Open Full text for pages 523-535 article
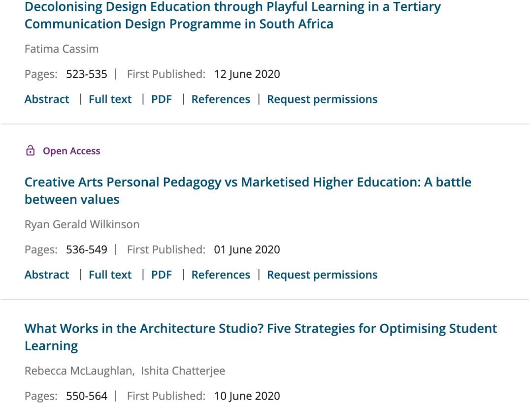The width and height of the screenshot is (532, 403). (x=110, y=99)
